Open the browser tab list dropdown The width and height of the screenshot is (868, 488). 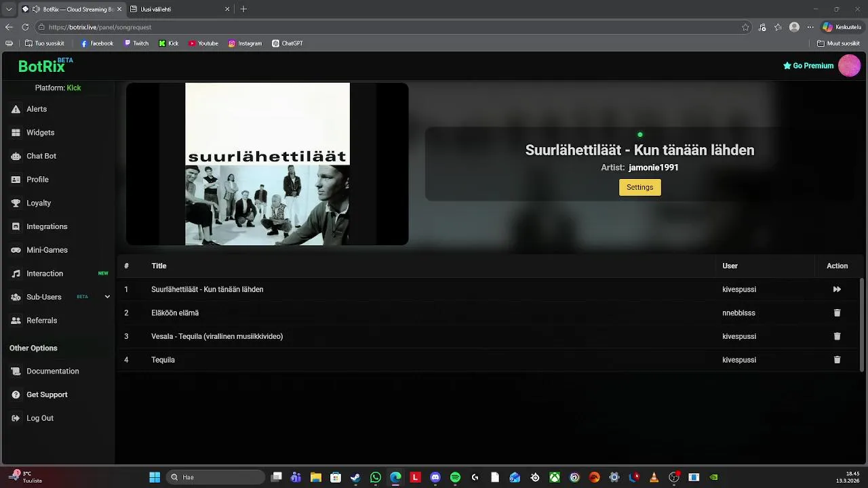[9, 9]
